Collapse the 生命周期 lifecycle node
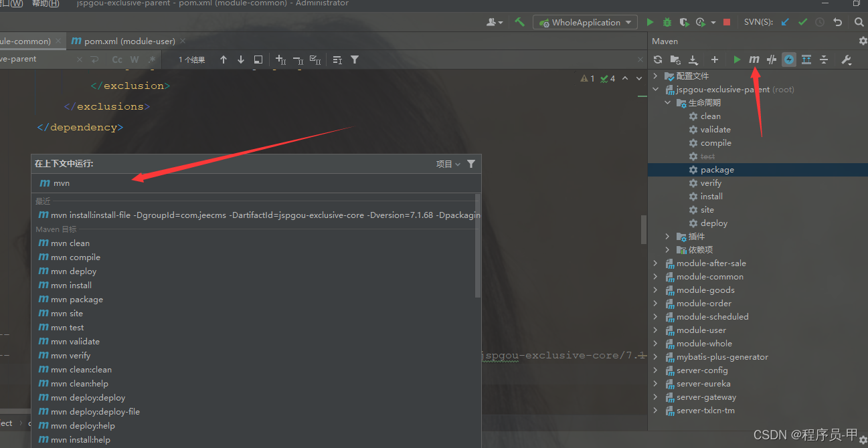This screenshot has width=868, height=448. [667, 103]
